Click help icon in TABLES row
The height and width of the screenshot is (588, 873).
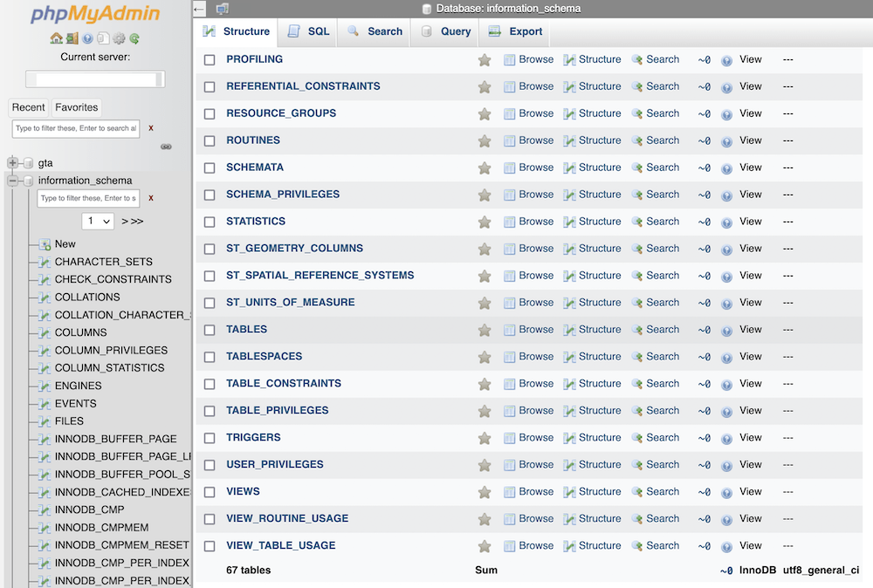[726, 330]
